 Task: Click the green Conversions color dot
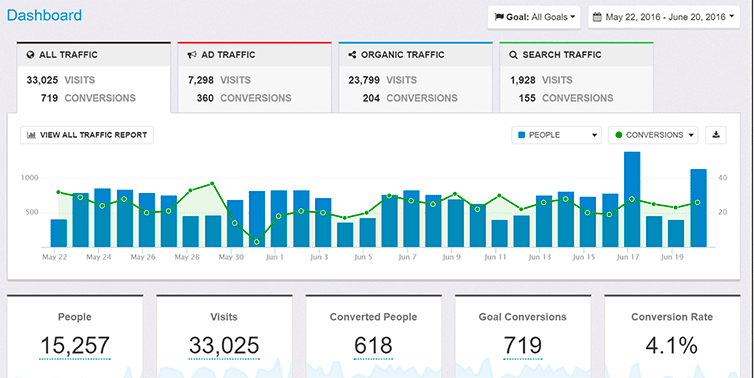(x=618, y=135)
